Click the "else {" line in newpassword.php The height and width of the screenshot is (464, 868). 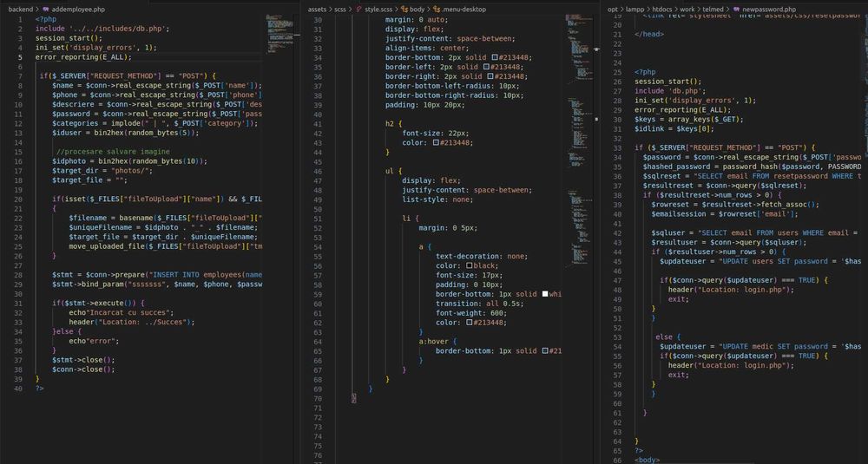point(667,337)
